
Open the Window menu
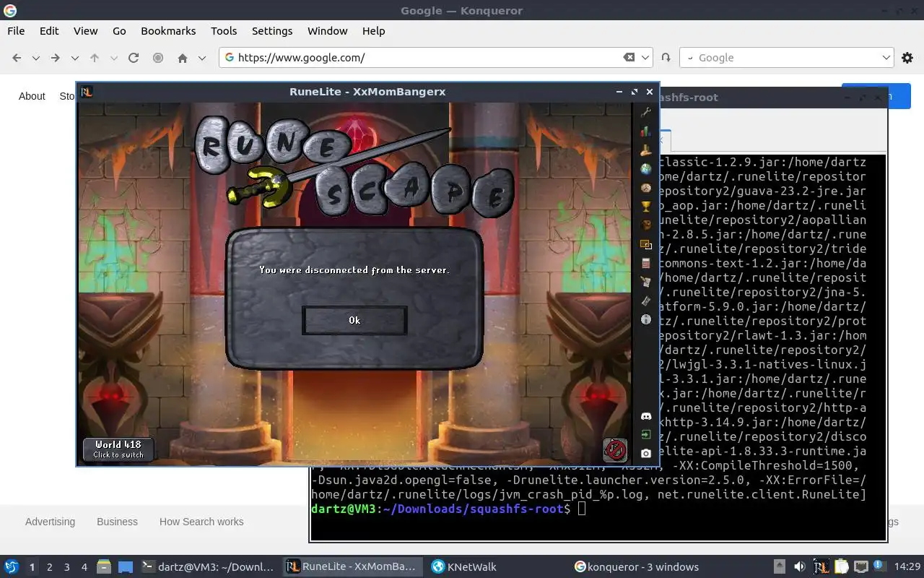pos(328,31)
